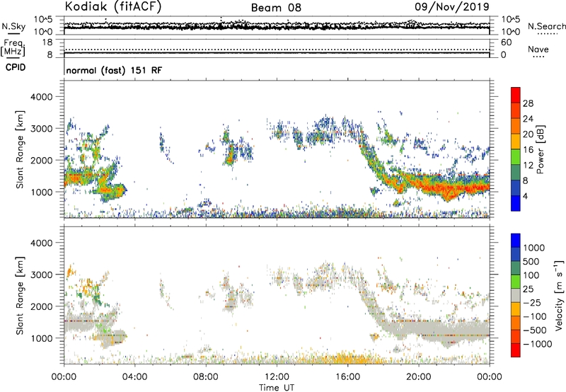Image resolution: width=566 pixels, height=392 pixels.
Task: Click the '60' Nave axis tick label
Action: click(x=506, y=42)
